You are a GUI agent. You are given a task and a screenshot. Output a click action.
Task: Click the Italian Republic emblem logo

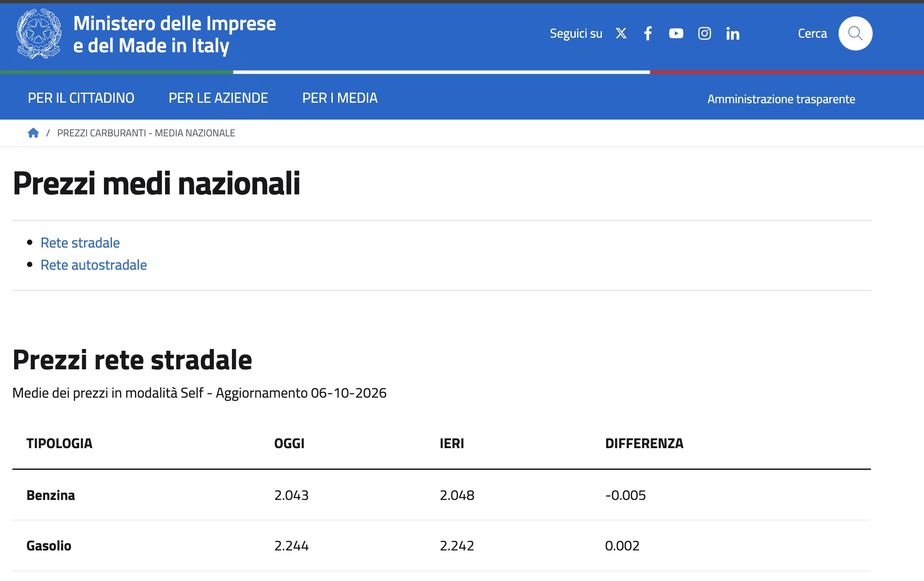click(x=39, y=34)
